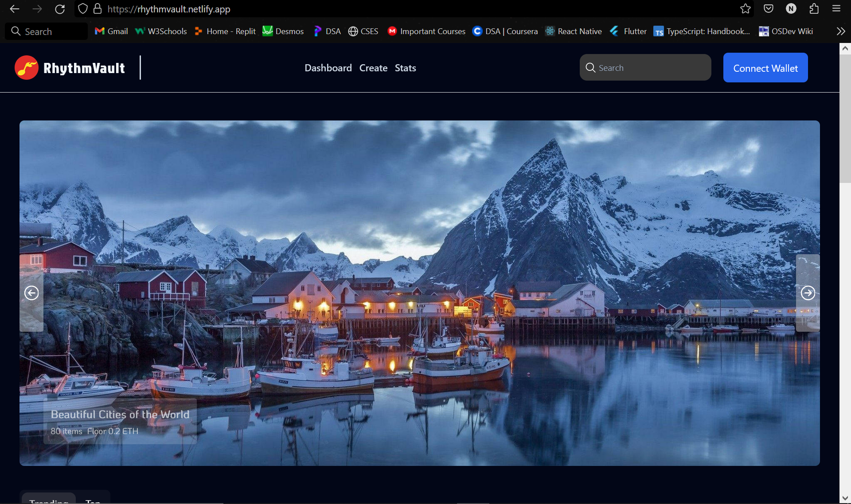Open the browser extensions puzzle icon
The height and width of the screenshot is (504, 851).
coord(814,9)
